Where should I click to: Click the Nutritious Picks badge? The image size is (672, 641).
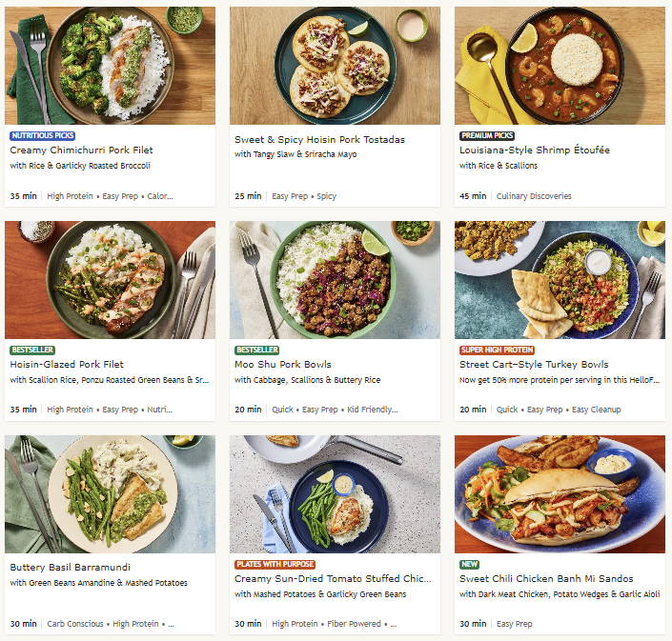(46, 136)
